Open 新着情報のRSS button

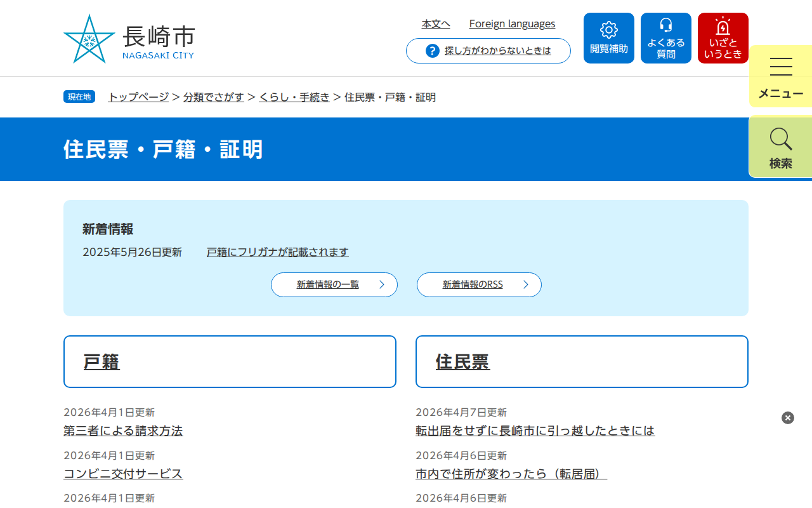(479, 284)
